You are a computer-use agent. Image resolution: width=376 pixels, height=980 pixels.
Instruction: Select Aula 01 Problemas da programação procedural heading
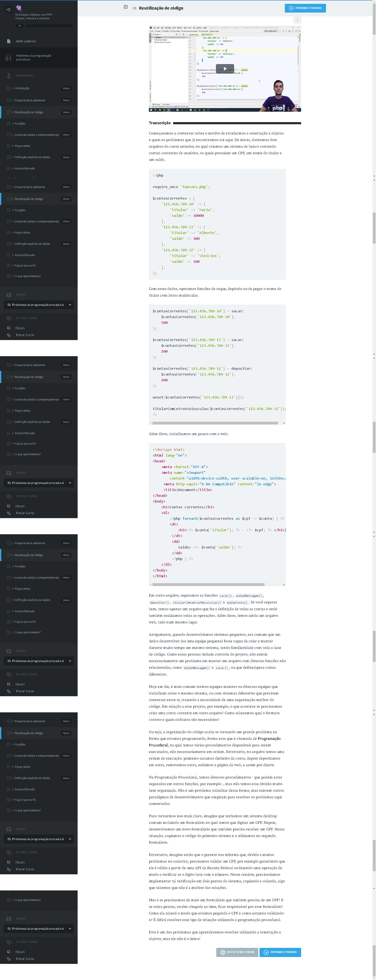tap(33, 57)
